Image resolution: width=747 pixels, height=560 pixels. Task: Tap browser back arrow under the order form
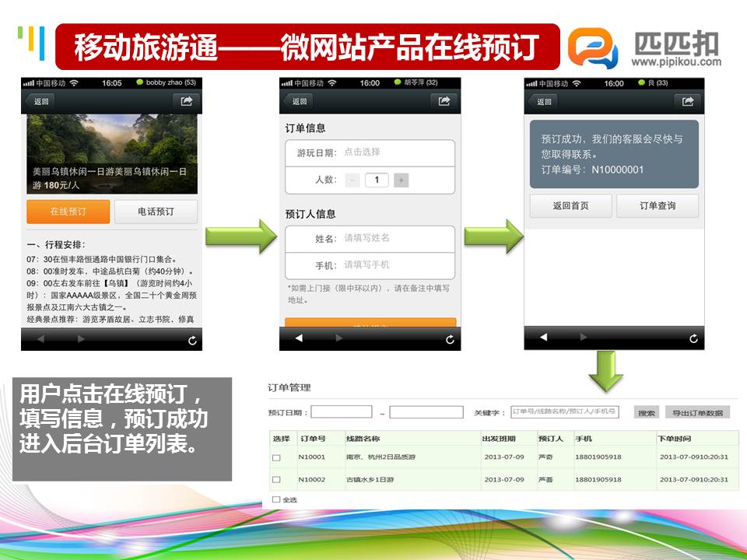(300, 338)
